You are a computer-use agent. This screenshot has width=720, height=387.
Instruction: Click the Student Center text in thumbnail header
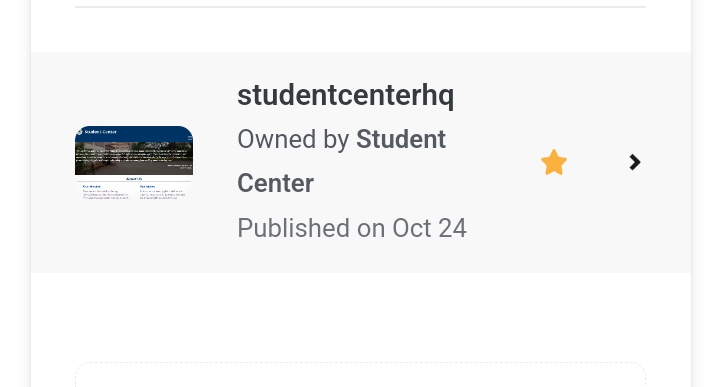[x=100, y=132]
